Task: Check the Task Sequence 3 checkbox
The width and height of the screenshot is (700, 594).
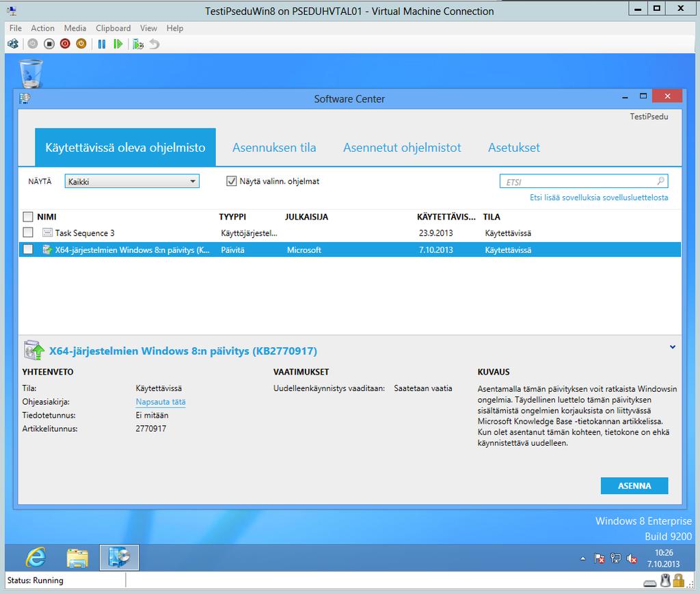Action: (x=28, y=232)
